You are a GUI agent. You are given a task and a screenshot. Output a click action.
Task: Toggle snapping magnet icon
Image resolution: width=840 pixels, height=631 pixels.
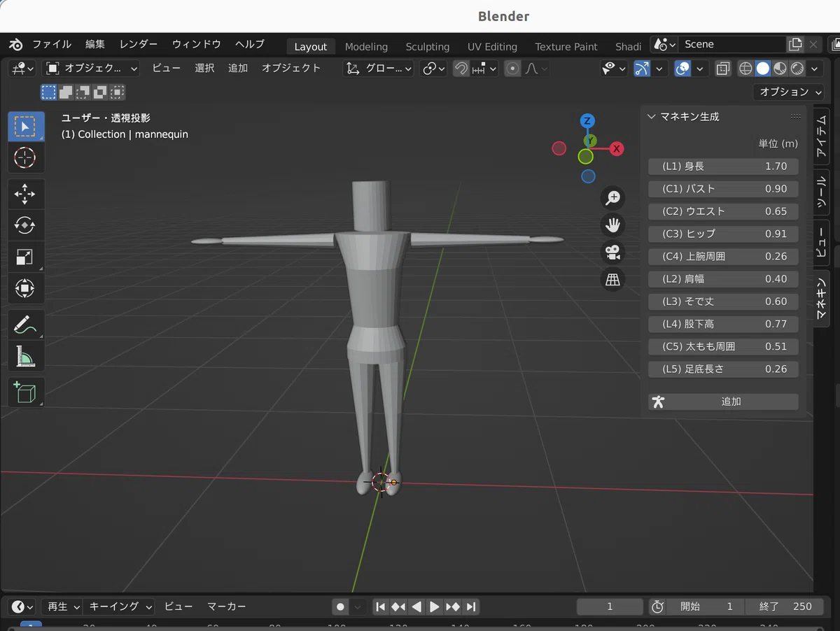(x=461, y=69)
